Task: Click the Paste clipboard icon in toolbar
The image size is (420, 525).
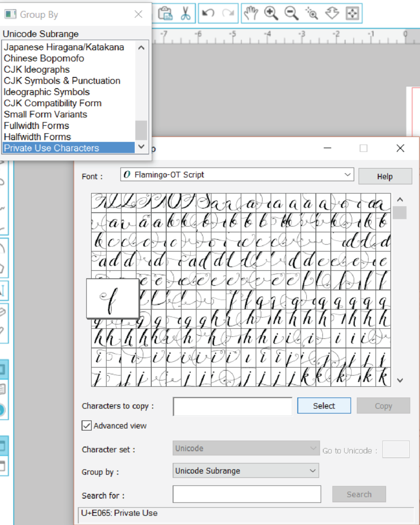Action: (x=165, y=13)
